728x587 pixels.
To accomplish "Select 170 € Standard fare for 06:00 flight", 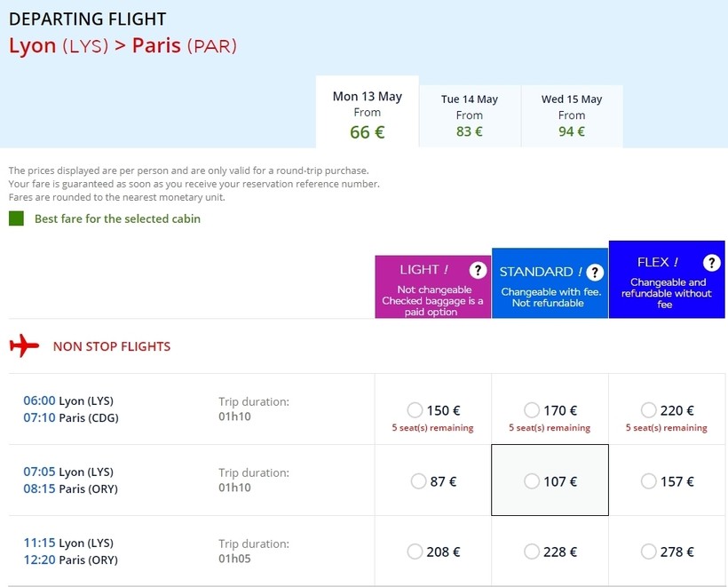I will [532, 410].
